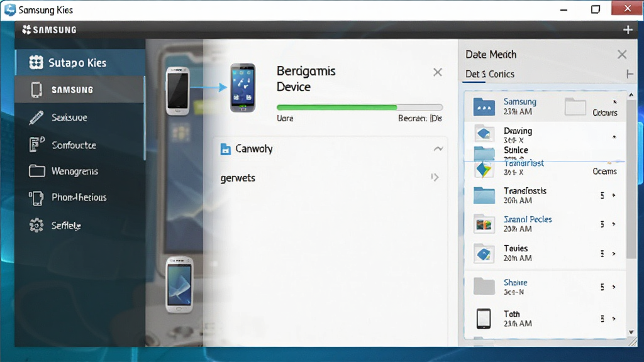Click the Teuies item icon
The image size is (644, 362).
[x=484, y=254]
